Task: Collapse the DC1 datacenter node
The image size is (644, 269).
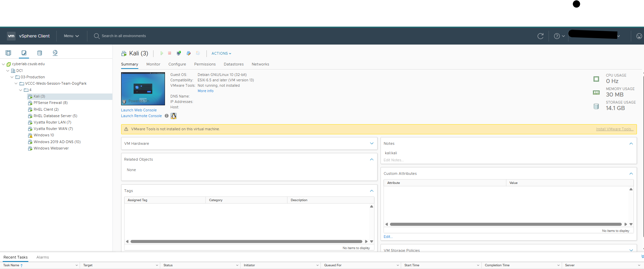Action: (x=8, y=71)
